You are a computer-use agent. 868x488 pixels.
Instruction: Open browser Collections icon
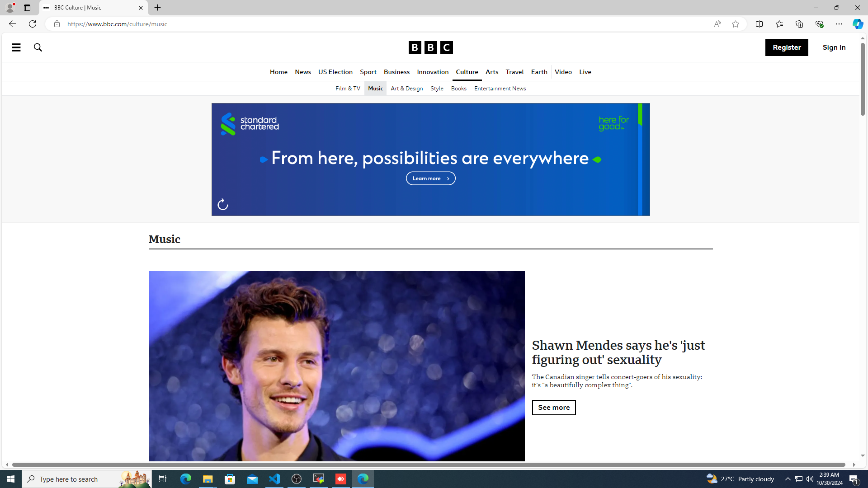(799, 24)
